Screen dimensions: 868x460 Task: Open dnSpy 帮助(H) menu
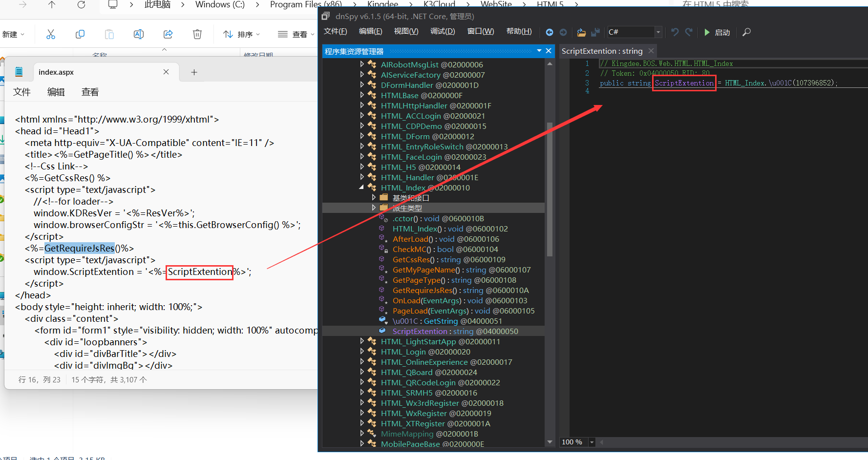click(x=519, y=32)
